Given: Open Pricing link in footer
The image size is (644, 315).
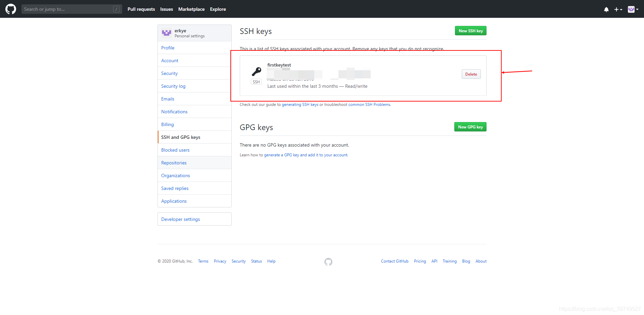Looking at the screenshot, I should pyautogui.click(x=420, y=261).
